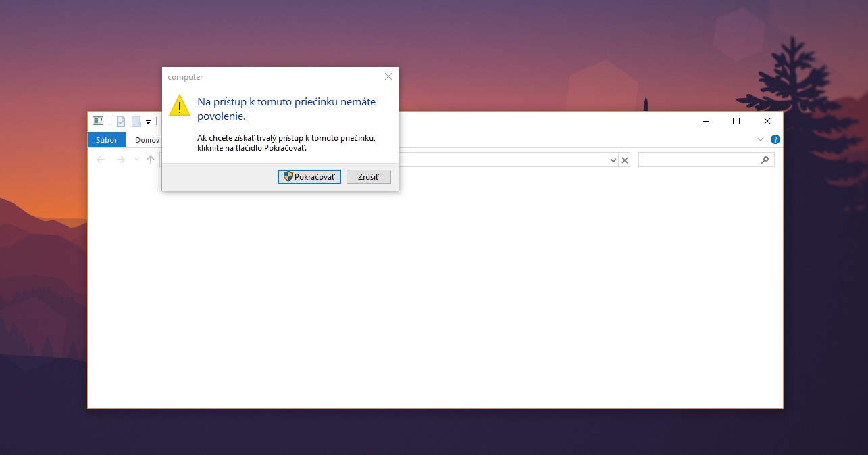Open the Customize Quick Access Toolbar dropdown
This screenshot has height=455, width=868.
tap(148, 122)
